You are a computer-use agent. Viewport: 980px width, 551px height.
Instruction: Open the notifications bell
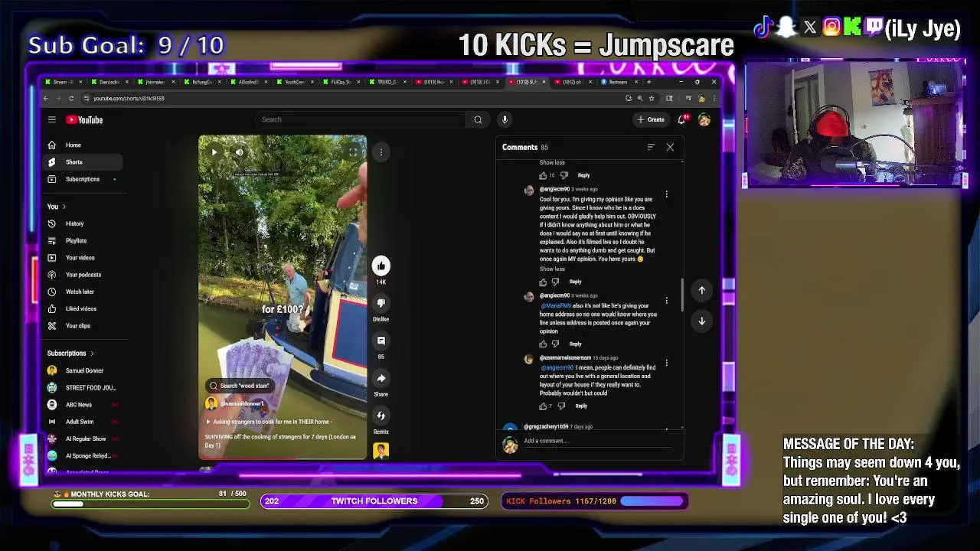coord(681,119)
